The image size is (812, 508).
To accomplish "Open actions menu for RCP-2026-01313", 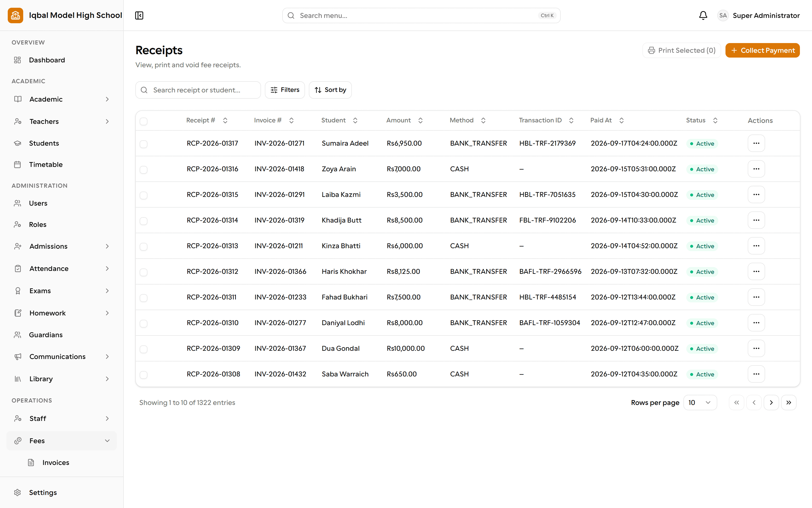I will coord(756,246).
